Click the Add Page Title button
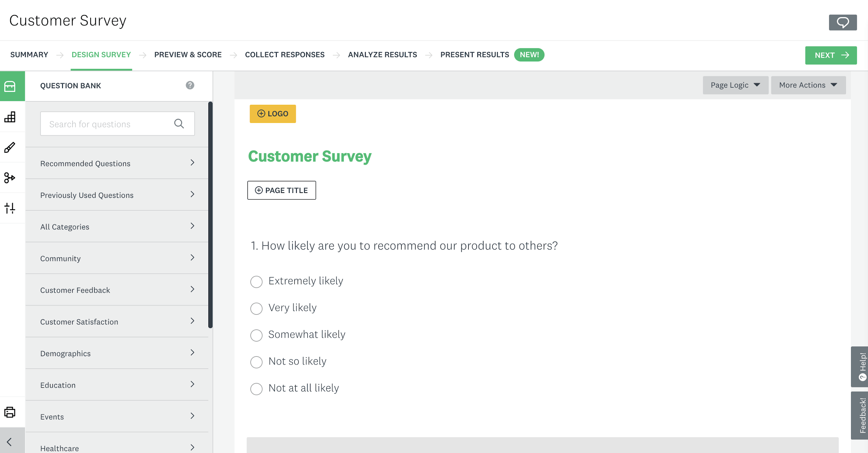The image size is (868, 453). coord(281,190)
